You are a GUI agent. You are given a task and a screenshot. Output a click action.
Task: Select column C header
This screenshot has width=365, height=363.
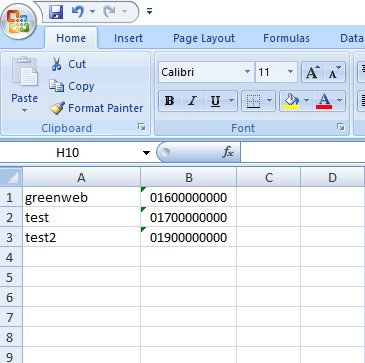coord(269,177)
